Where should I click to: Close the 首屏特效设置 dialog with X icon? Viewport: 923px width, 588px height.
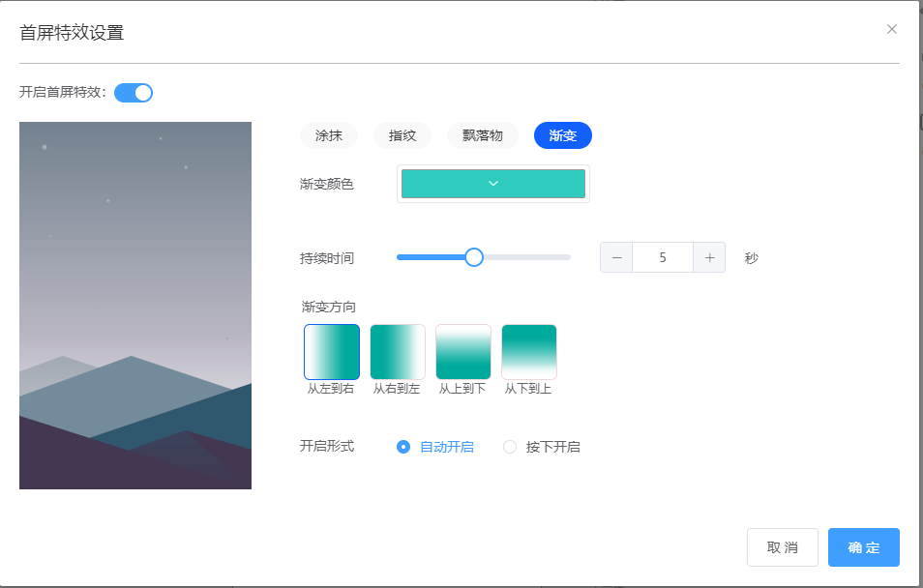[892, 29]
